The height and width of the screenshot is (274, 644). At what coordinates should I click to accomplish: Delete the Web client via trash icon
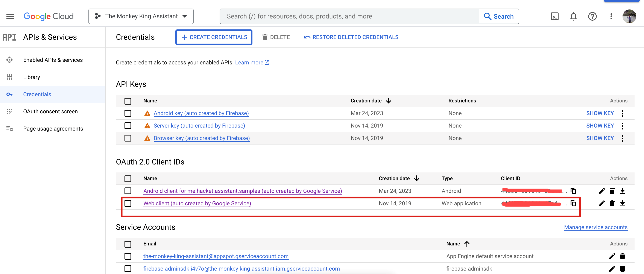[x=612, y=203]
